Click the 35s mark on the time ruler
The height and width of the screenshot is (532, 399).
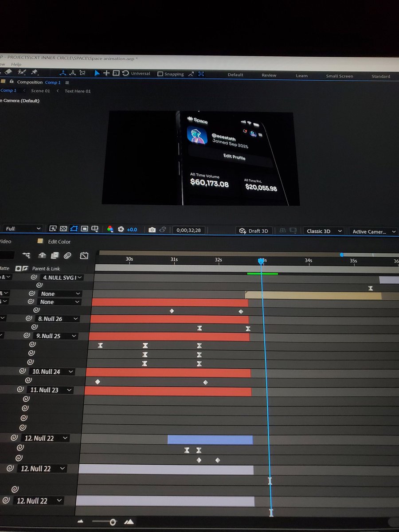353,261
